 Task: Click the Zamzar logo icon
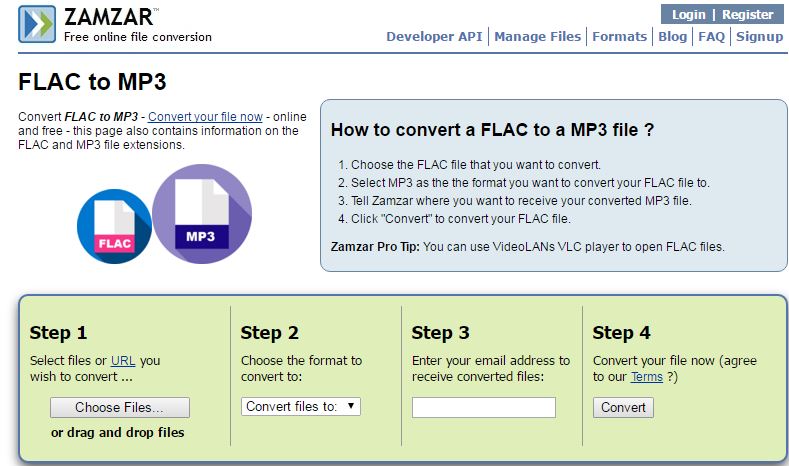(x=38, y=25)
